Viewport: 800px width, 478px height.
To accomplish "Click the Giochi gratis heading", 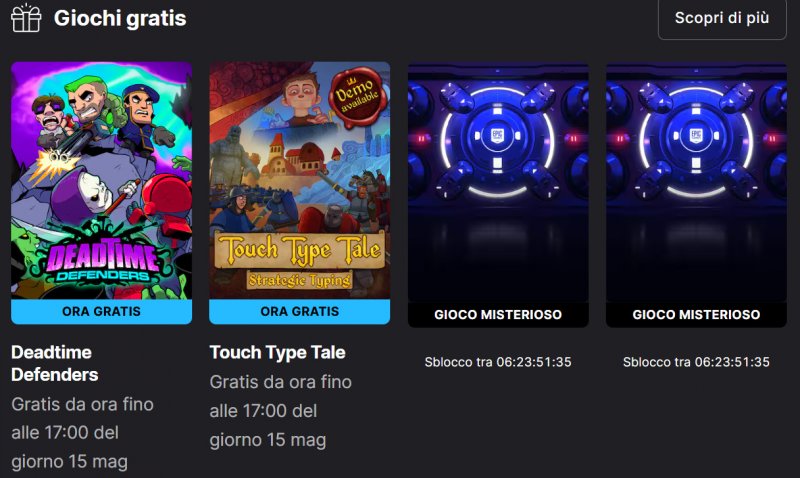I will point(120,18).
